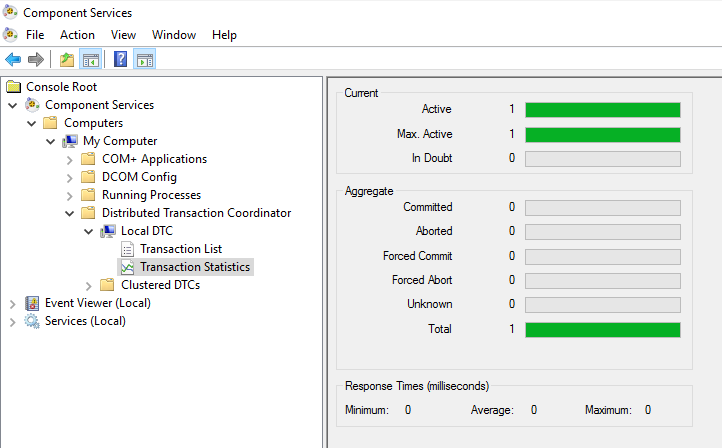Image resolution: width=722 pixels, height=448 pixels.
Task: Click the 'Average:' label
Action: tap(492, 410)
